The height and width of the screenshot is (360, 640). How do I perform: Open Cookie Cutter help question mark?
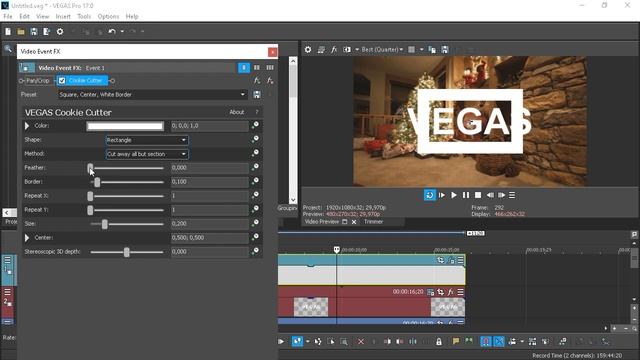pos(257,112)
